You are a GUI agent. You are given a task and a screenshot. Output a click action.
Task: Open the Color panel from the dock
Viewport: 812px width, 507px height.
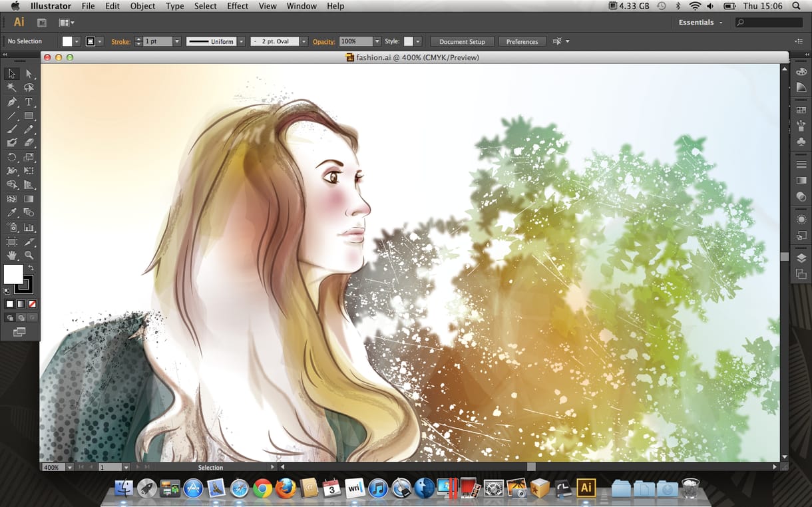(x=801, y=73)
